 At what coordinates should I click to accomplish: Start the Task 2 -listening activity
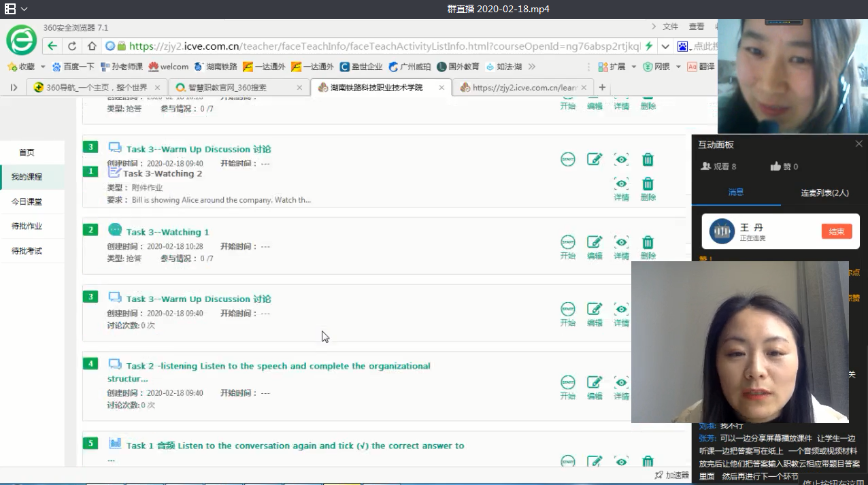(567, 382)
